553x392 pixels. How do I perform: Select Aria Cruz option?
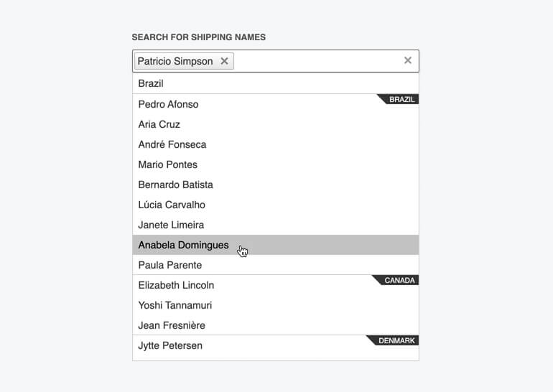click(x=159, y=124)
